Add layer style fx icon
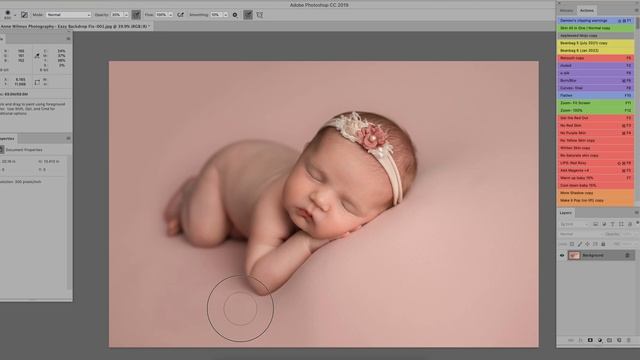 click(580, 340)
